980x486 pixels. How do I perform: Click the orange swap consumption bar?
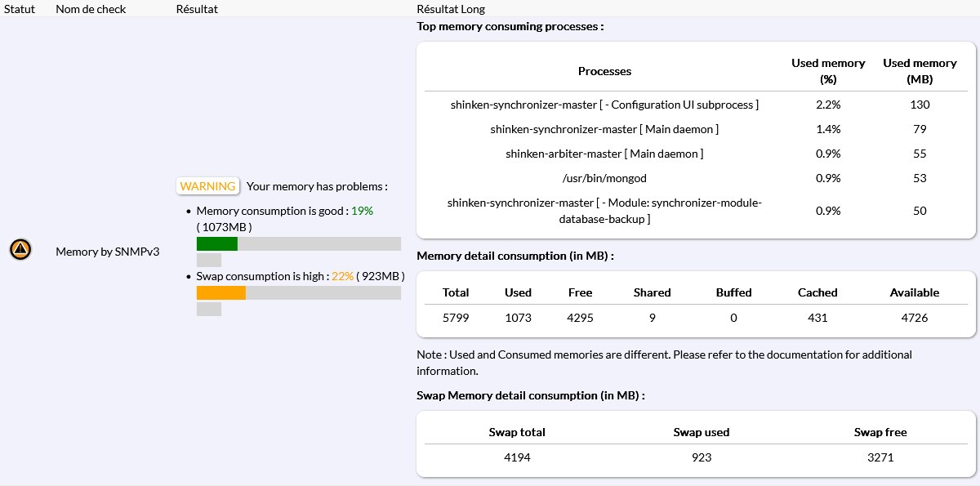point(221,292)
